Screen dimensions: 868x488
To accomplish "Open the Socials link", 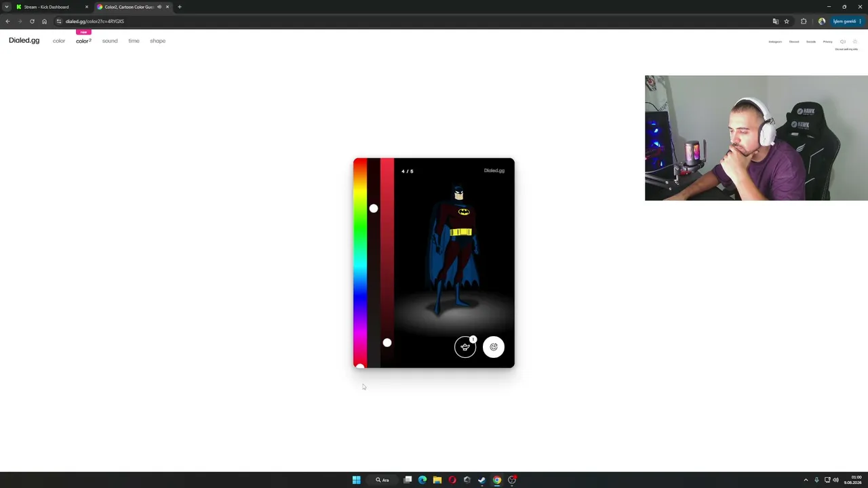I will click(x=811, y=41).
